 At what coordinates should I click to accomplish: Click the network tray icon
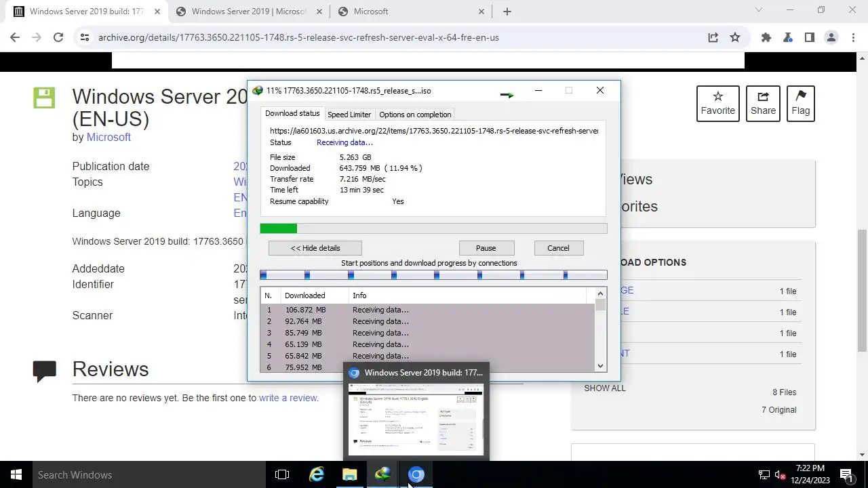[764, 474]
